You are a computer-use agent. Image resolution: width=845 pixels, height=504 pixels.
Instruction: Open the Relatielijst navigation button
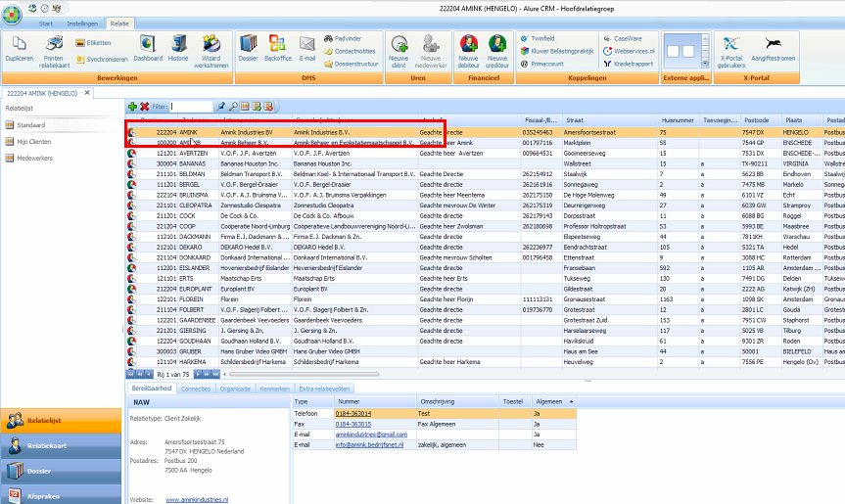61,421
